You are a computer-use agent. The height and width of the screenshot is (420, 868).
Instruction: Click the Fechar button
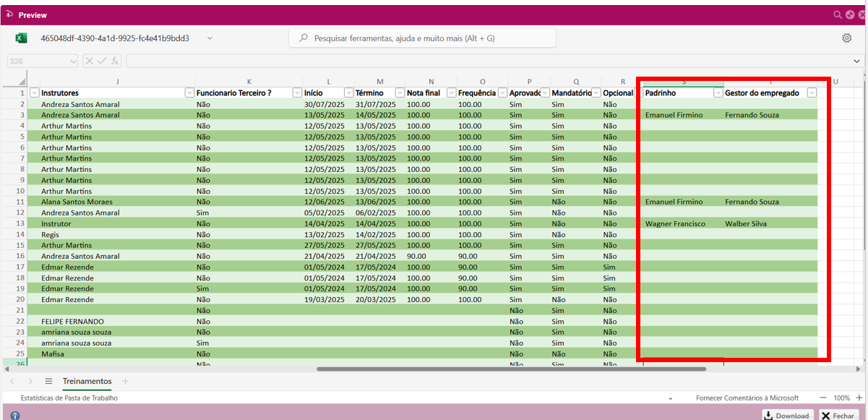coord(838,415)
